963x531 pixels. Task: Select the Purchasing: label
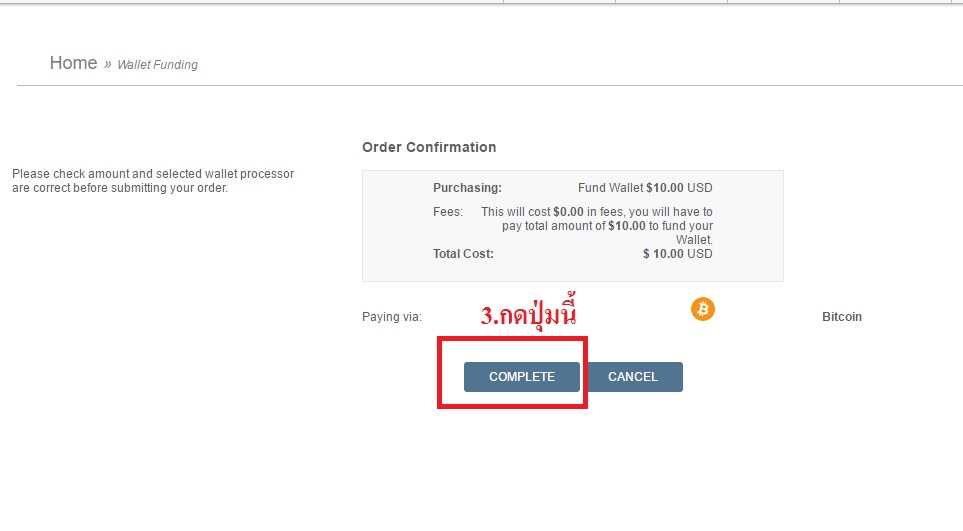[x=467, y=188]
